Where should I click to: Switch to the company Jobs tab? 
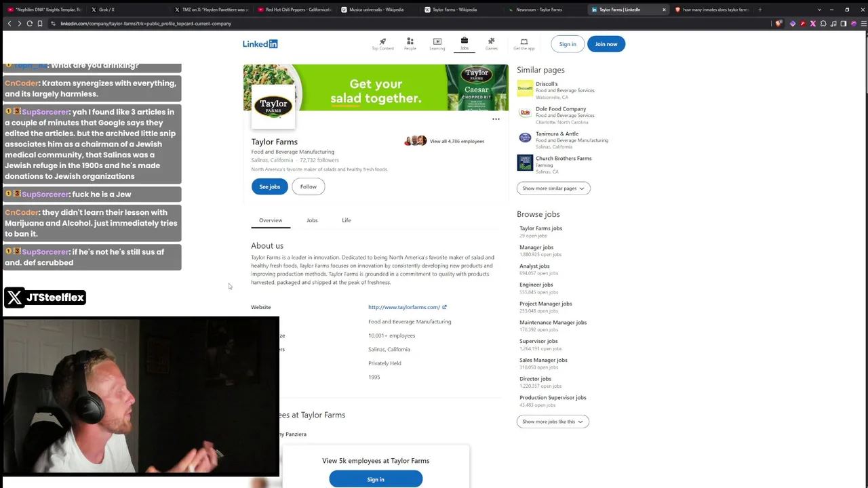pos(312,220)
